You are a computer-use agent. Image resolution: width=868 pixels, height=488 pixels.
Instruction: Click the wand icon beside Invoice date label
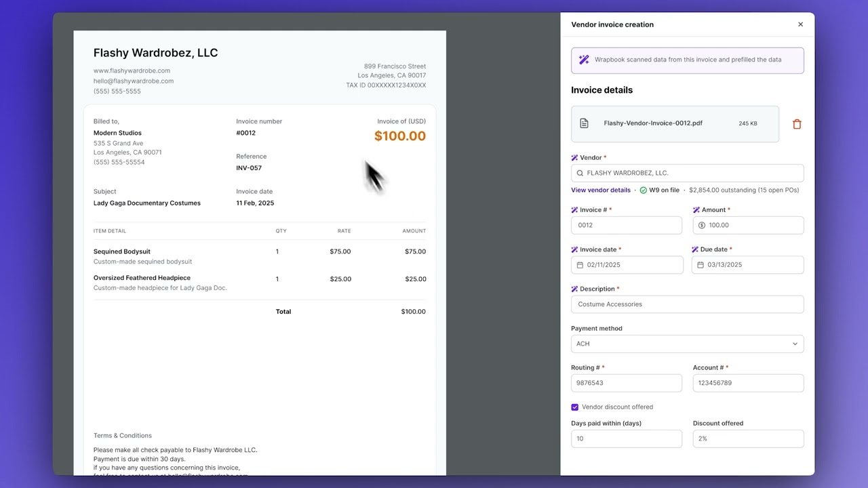click(574, 249)
